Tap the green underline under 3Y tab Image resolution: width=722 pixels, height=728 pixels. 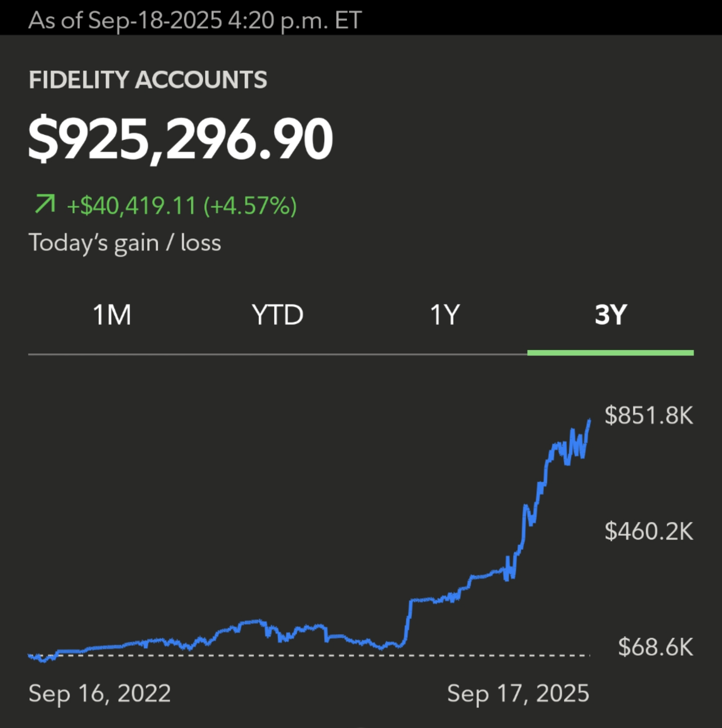[x=610, y=353]
